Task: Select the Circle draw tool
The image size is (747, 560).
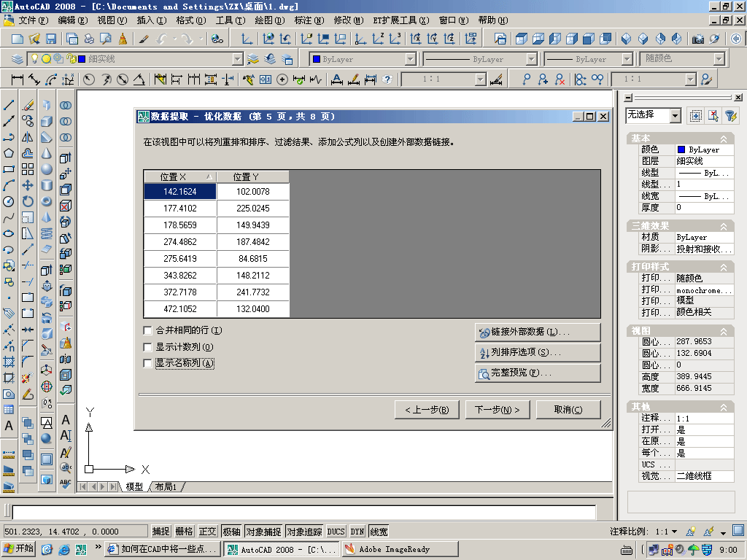Action: (x=9, y=202)
